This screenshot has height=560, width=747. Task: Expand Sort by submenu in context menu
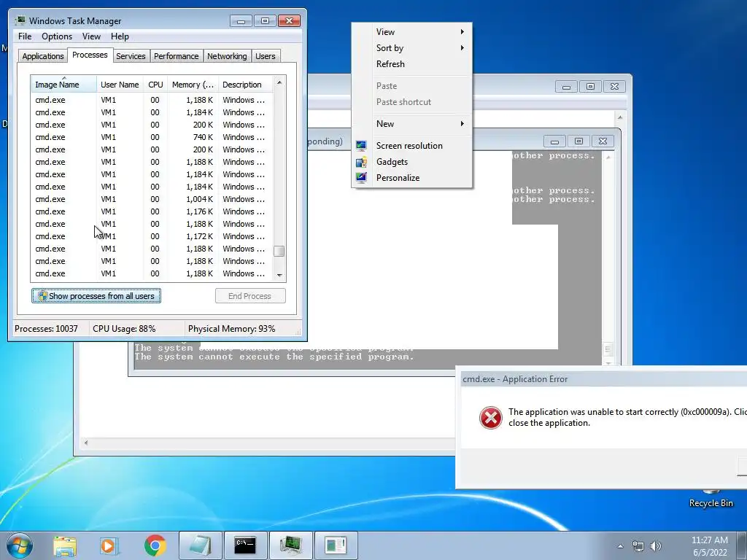pos(412,48)
